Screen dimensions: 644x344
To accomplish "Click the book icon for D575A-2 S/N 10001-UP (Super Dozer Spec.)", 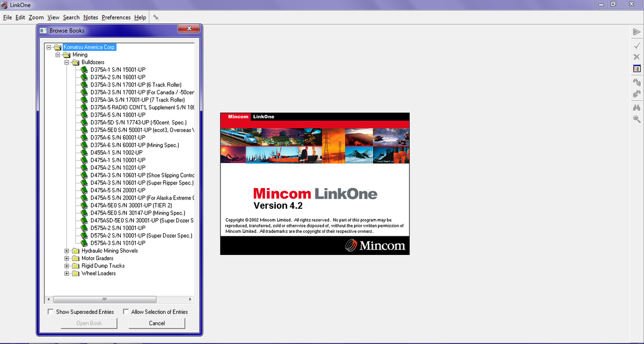I will pyautogui.click(x=85, y=235).
